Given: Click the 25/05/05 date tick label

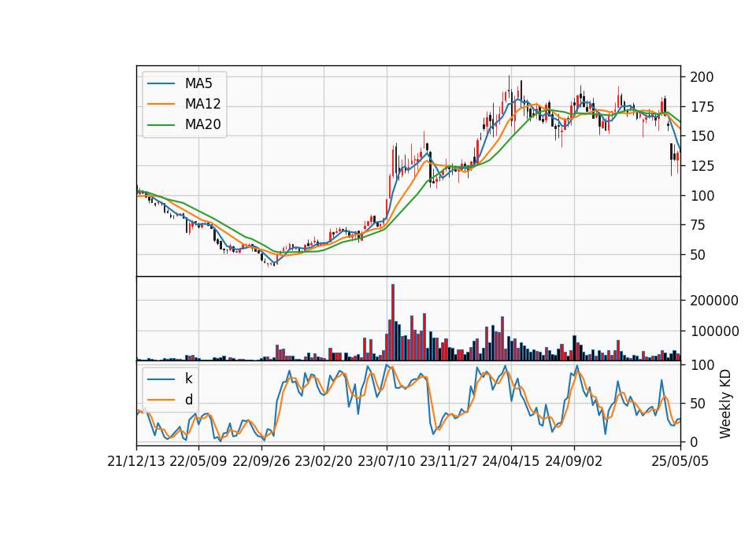Looking at the screenshot, I should (x=680, y=461).
